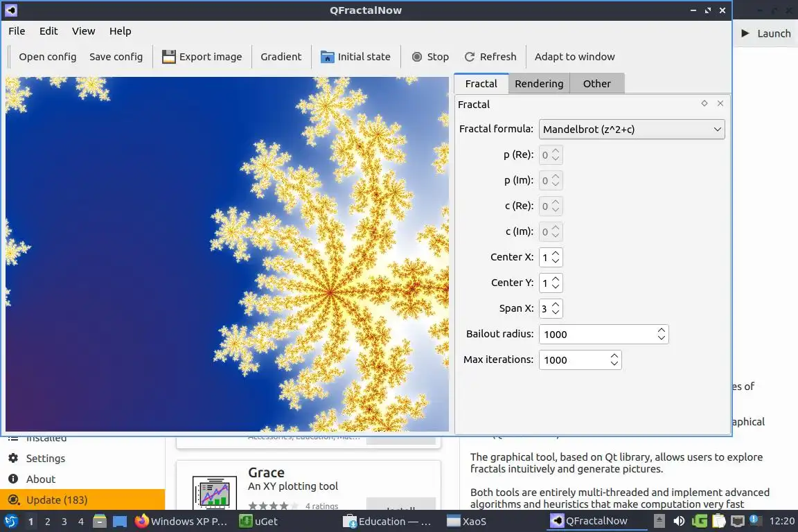Click Open config in toolbar
Image resolution: width=798 pixels, height=532 pixels.
pyautogui.click(x=47, y=57)
